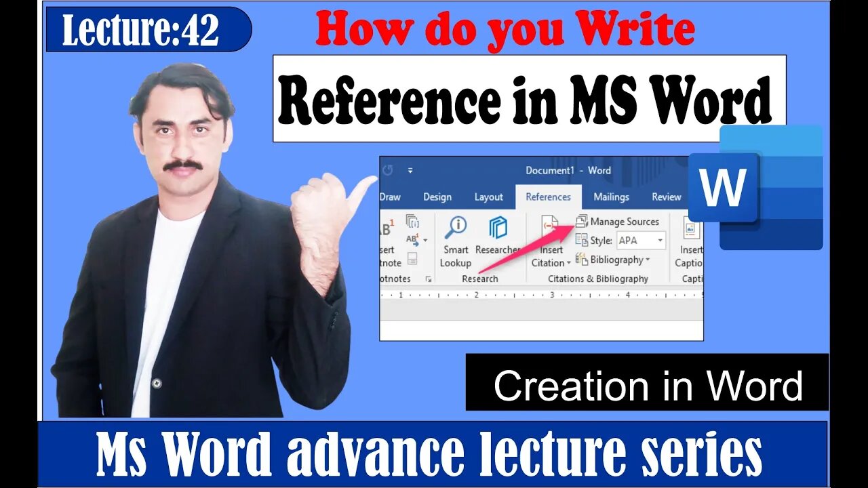Click the Bibliography icon
This screenshot has width=868, height=488.
pyautogui.click(x=581, y=260)
